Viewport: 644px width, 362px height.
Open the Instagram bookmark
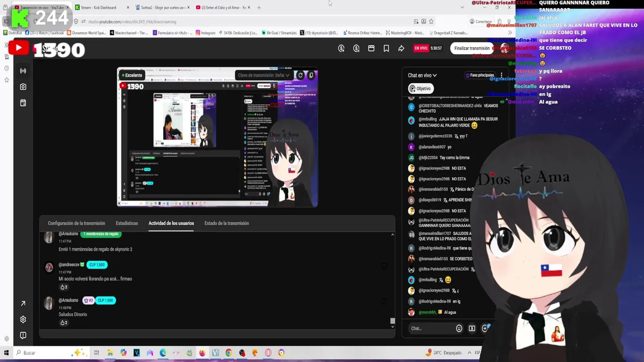point(205,33)
